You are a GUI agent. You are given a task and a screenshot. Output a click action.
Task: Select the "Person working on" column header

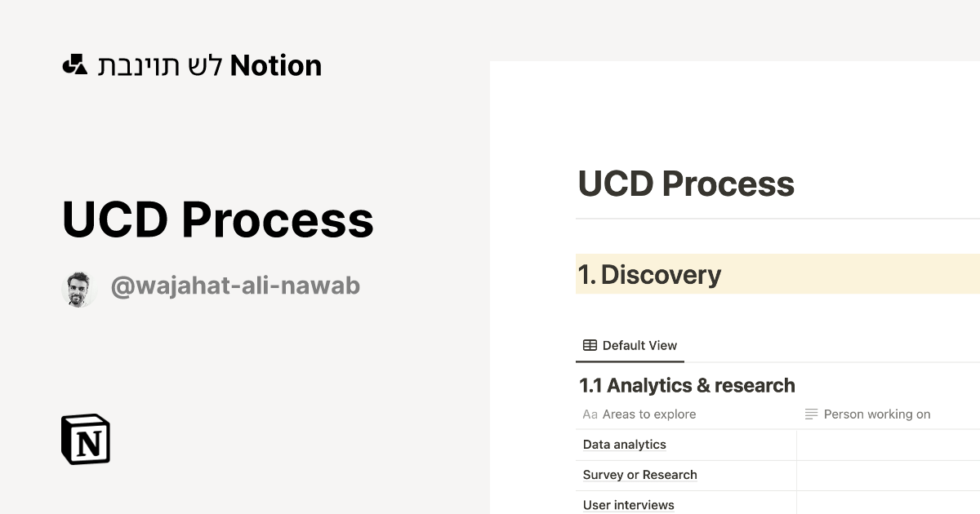click(x=877, y=414)
